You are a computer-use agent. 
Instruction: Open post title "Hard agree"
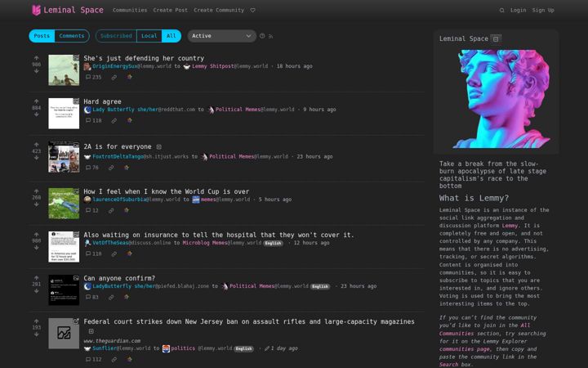tap(102, 101)
